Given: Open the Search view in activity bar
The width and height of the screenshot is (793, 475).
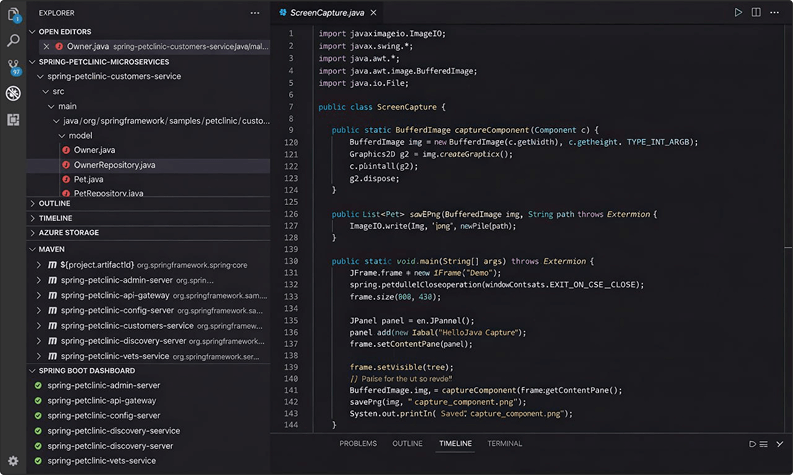Looking at the screenshot, I should click(13, 41).
